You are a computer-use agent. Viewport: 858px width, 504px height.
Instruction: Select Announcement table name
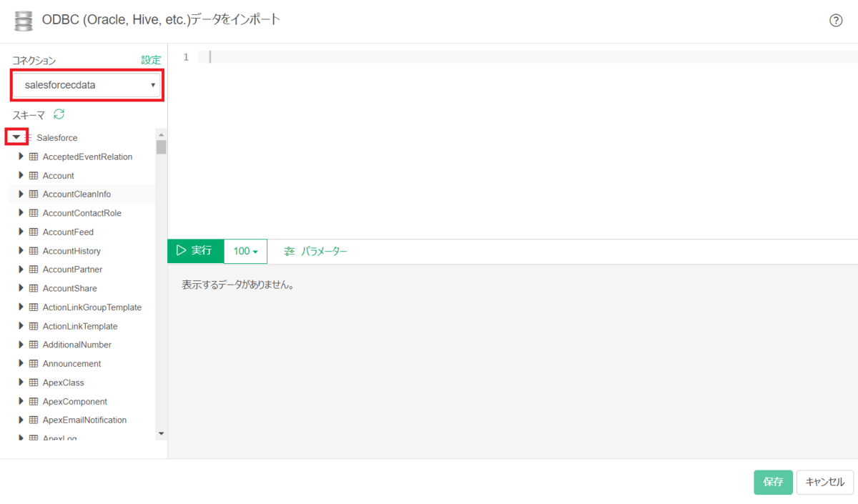tap(72, 363)
